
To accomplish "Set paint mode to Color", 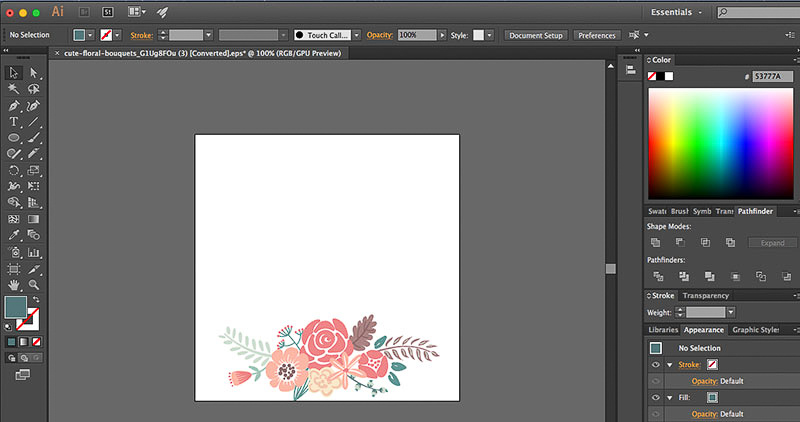I will (11, 342).
